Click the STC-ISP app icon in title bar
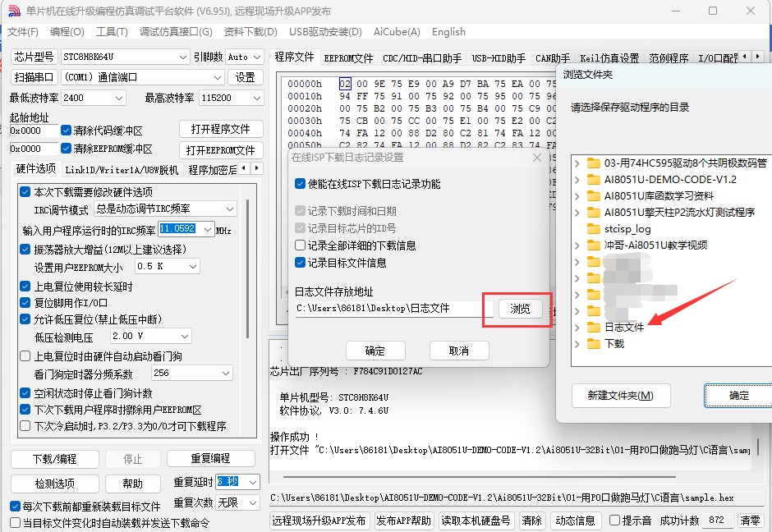 pyautogui.click(x=14, y=11)
